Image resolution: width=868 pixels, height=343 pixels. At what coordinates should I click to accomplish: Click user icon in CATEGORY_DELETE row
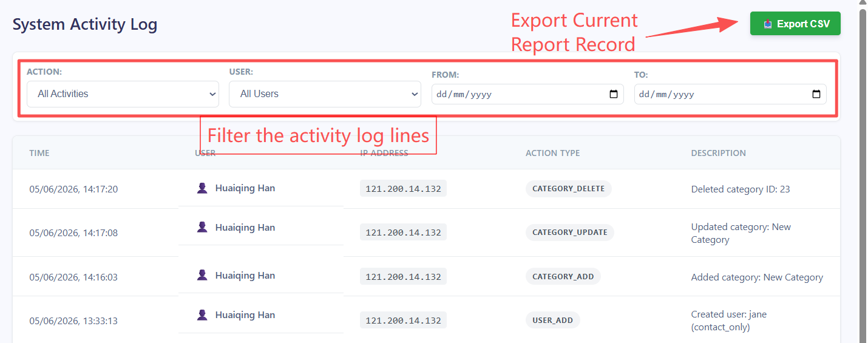202,188
